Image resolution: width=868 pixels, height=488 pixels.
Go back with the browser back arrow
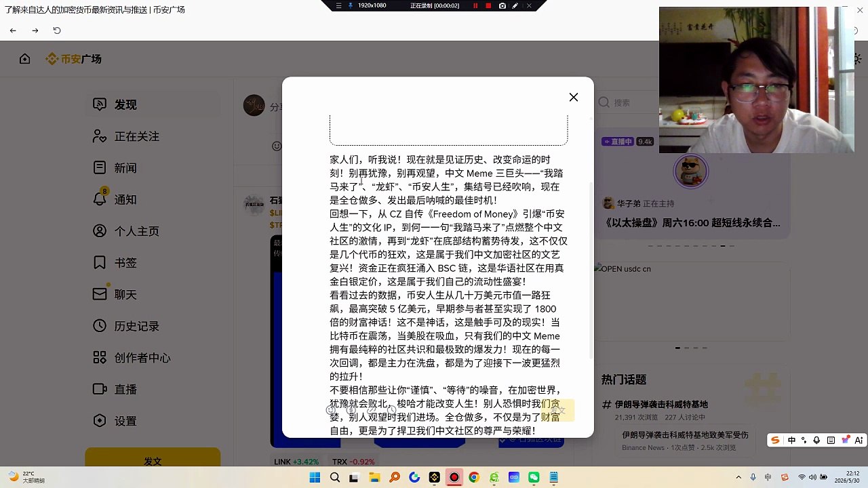[x=13, y=30]
